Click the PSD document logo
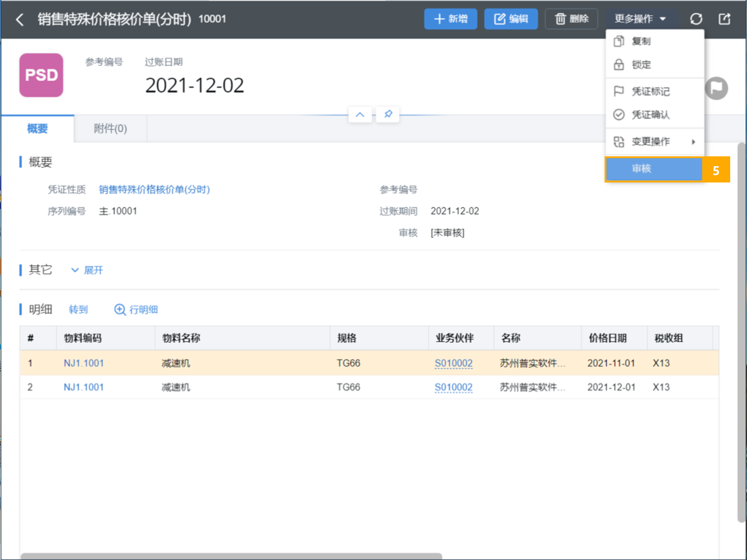This screenshot has height=560, width=747. [x=41, y=75]
